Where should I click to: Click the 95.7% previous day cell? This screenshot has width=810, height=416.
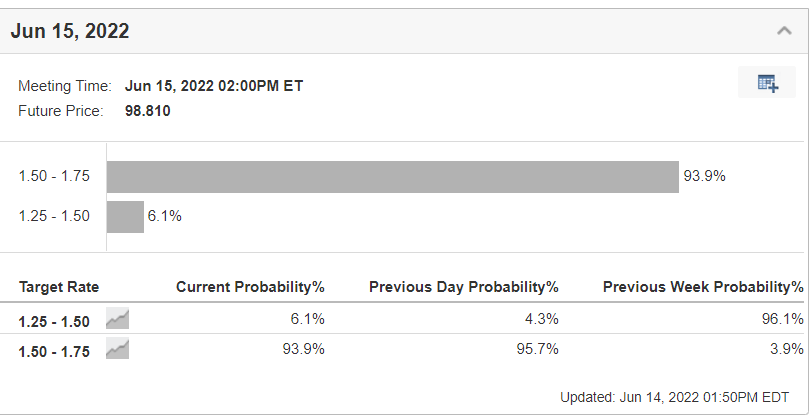pyautogui.click(x=537, y=349)
